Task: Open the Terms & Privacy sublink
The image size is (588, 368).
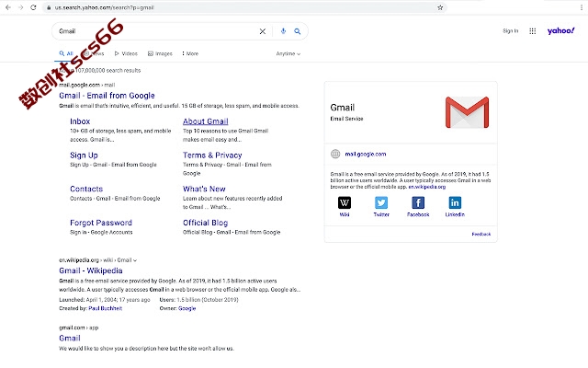Action: pyautogui.click(x=212, y=155)
